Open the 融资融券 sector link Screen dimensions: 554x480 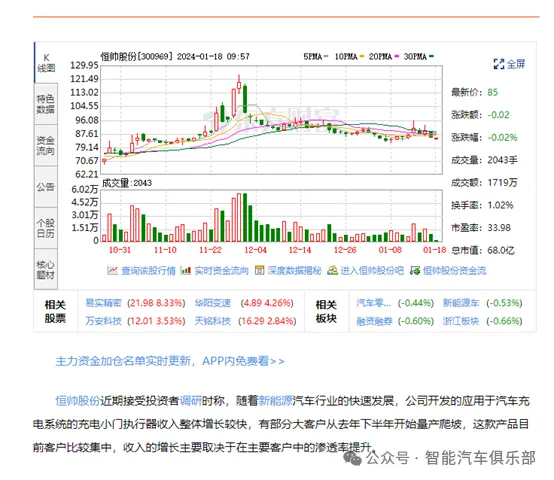point(374,321)
